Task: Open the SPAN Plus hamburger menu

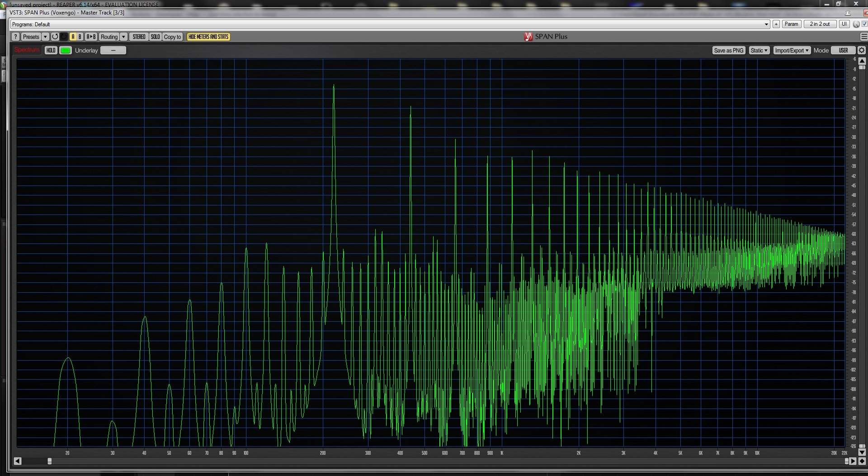Action: click(x=863, y=37)
